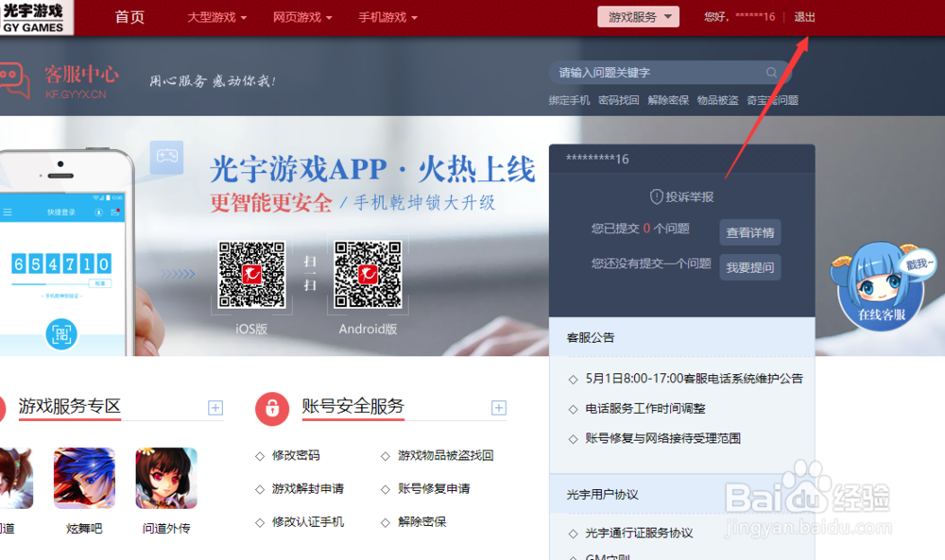Expand the 网页游戏 dropdown menu

[x=302, y=17]
